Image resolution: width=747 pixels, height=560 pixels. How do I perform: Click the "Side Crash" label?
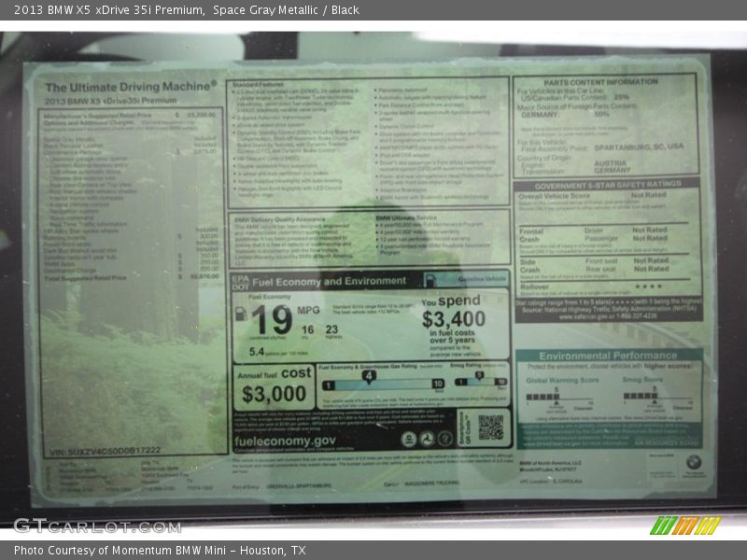(529, 266)
